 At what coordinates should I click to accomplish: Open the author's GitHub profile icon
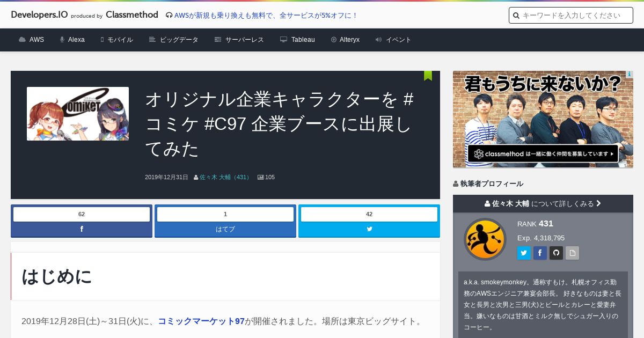click(556, 253)
